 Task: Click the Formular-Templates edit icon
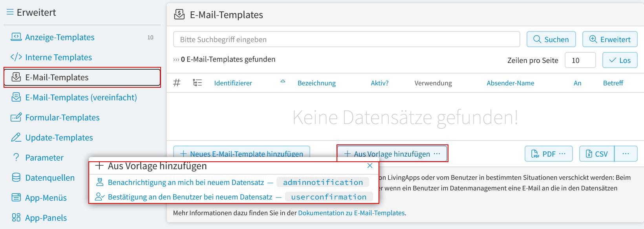[x=16, y=117]
